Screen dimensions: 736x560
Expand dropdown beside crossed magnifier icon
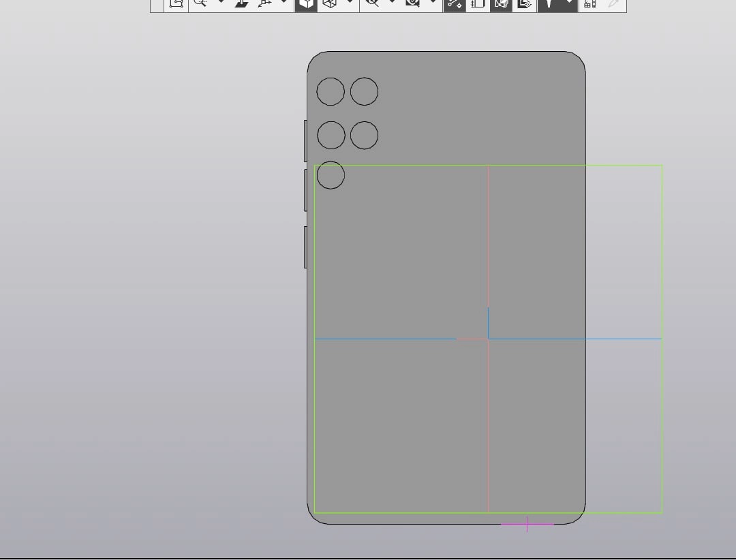[392, 3]
